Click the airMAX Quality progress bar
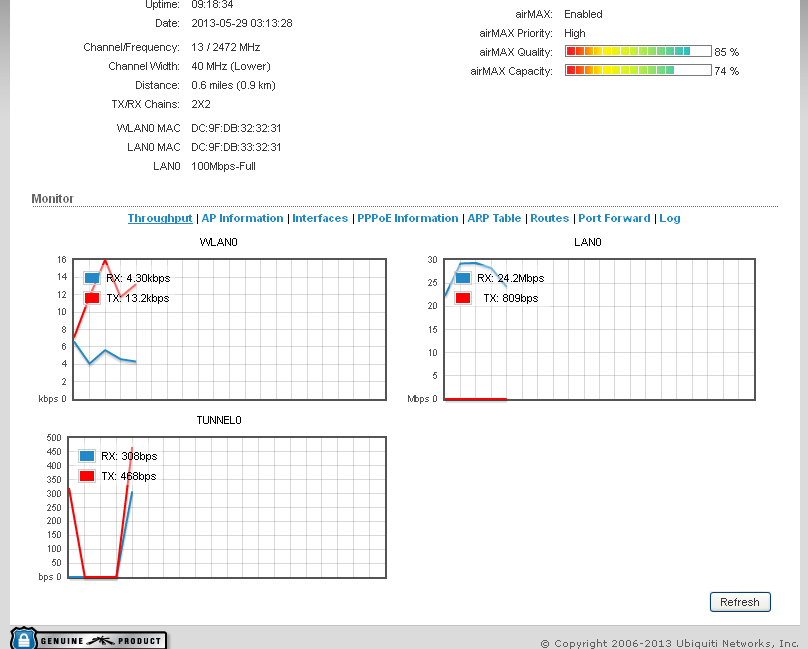The width and height of the screenshot is (808, 649). click(638, 52)
